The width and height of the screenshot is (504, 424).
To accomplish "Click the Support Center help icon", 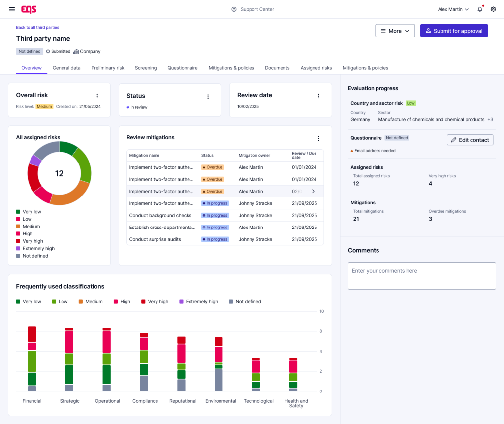I will click(x=234, y=9).
